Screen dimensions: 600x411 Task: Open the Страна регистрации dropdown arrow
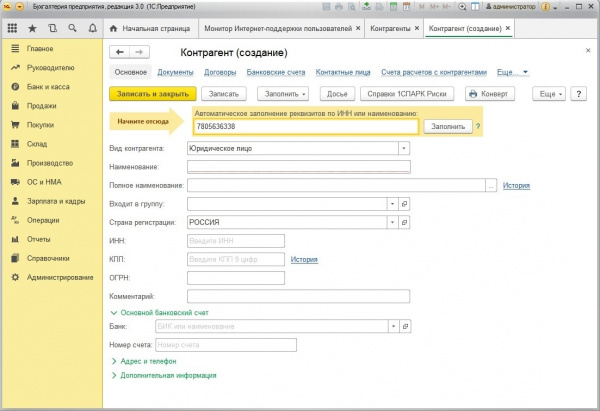coord(392,222)
